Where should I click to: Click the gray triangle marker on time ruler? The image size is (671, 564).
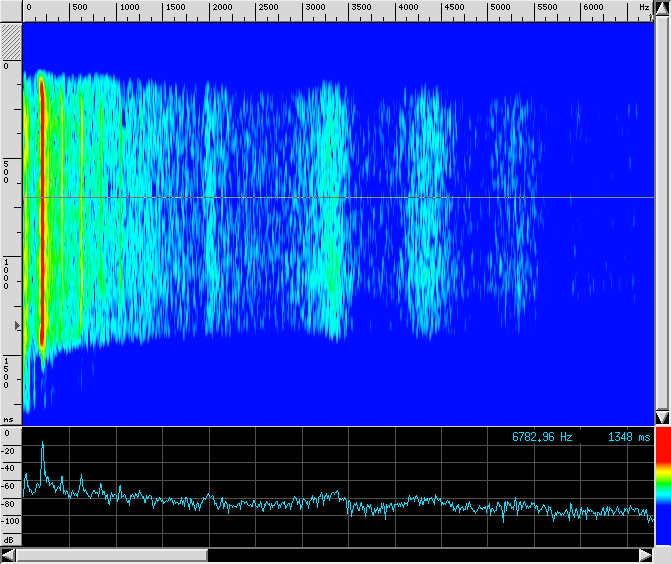(x=16, y=326)
